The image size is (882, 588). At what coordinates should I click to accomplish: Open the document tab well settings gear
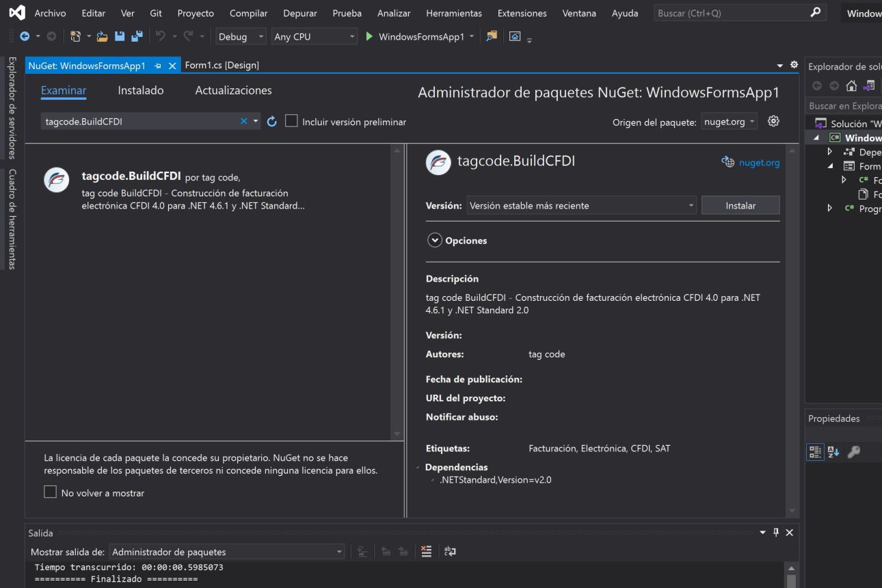794,65
